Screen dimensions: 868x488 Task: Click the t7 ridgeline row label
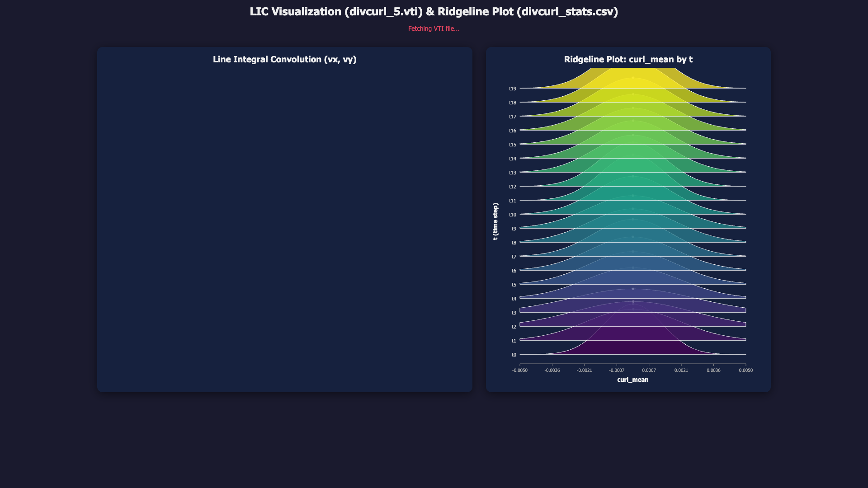point(514,257)
